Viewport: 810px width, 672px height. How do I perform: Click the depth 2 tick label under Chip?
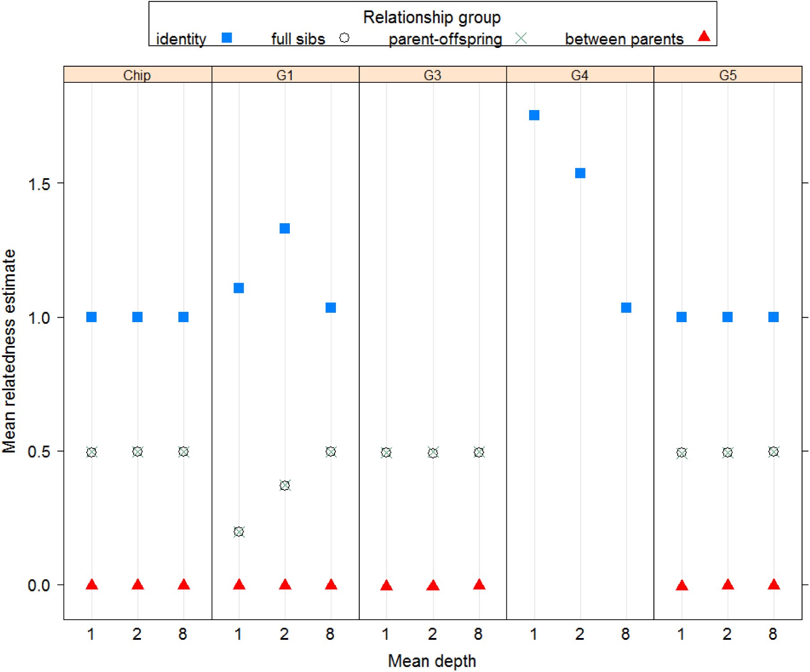pos(137,634)
